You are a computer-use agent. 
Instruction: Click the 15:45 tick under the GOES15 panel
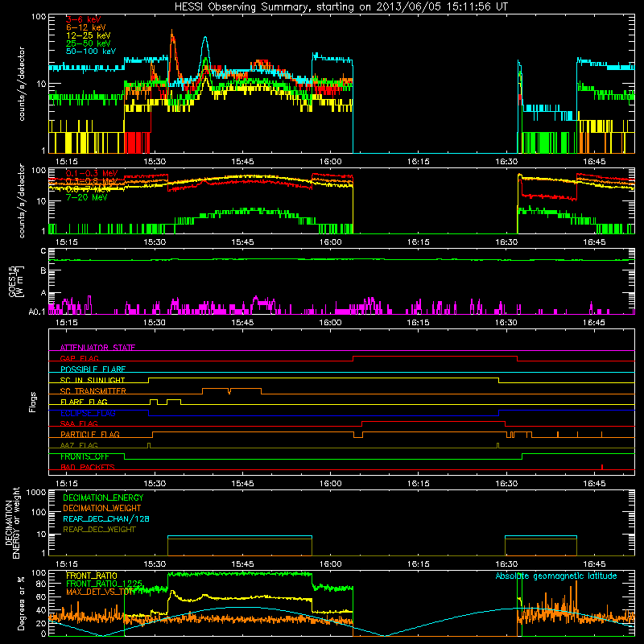[x=242, y=322]
